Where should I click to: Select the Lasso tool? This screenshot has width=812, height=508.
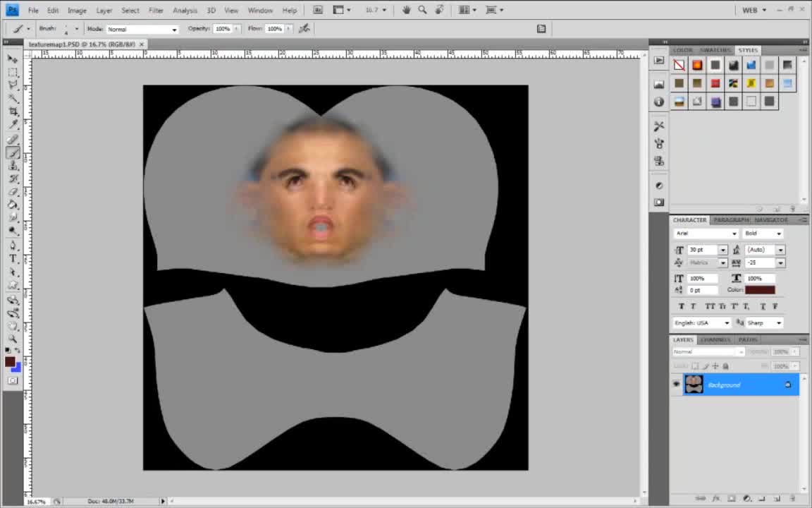pyautogui.click(x=13, y=85)
